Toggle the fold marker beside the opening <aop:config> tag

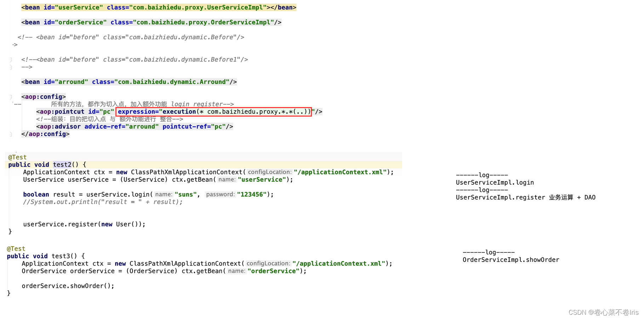click(11, 97)
